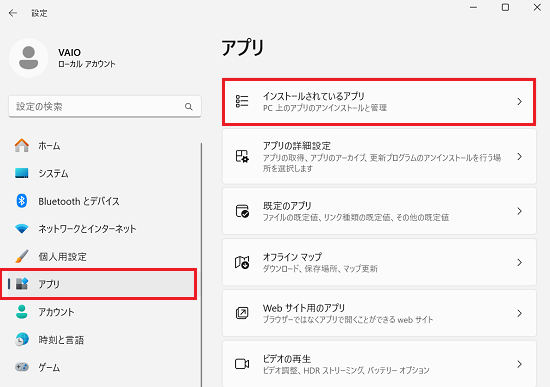Image resolution: width=550 pixels, height=387 pixels.
Task: Click ファイルの既定値 description text
Action: click(356, 217)
